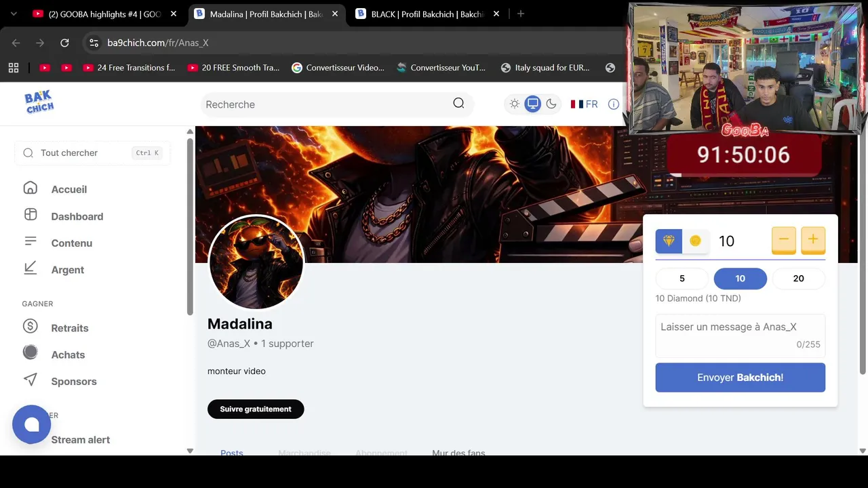Open the apps grid in bookmarks bar

point(14,68)
